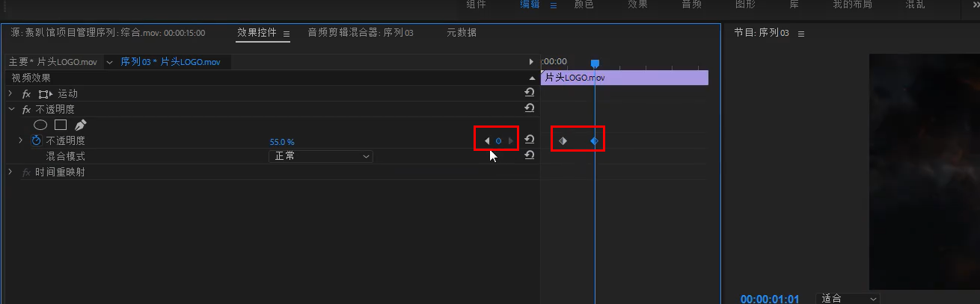Open the 混合模式 dropdown showing 正常
The image size is (980, 304).
pos(321,156)
